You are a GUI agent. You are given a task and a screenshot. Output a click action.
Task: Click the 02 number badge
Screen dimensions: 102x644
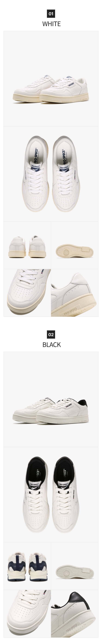pyautogui.click(x=51, y=335)
